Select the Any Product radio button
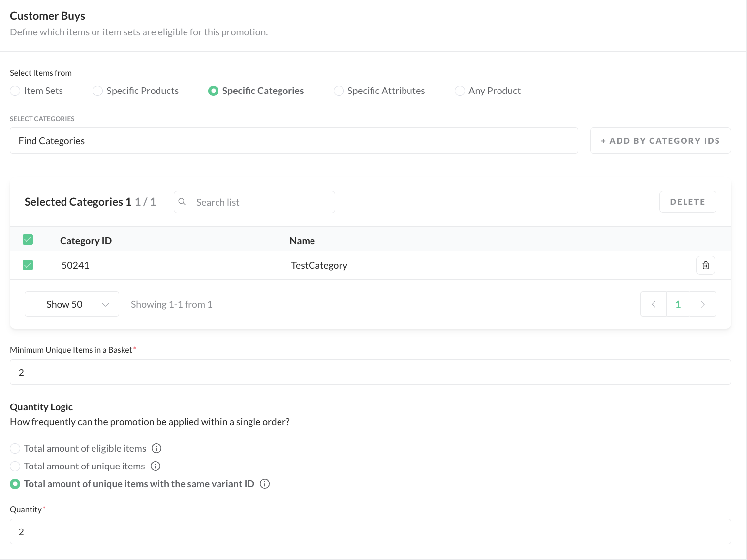This screenshot has height=560, width=747. coord(460,91)
